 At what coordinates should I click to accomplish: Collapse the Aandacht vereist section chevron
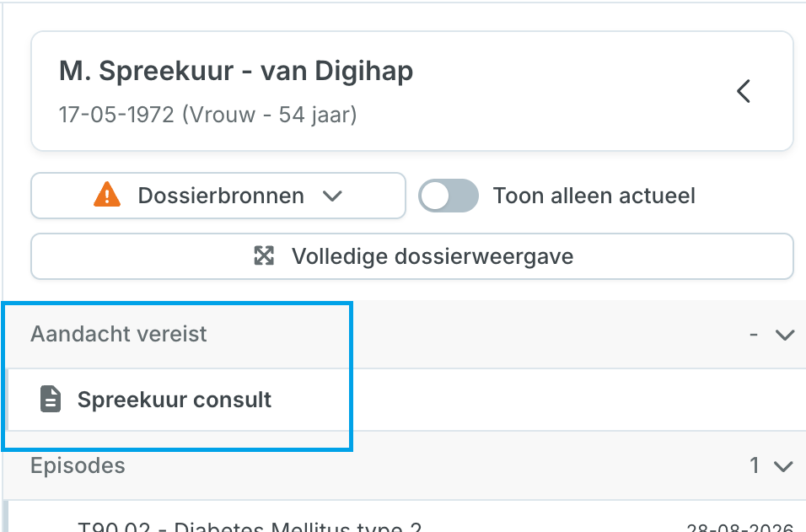(785, 335)
